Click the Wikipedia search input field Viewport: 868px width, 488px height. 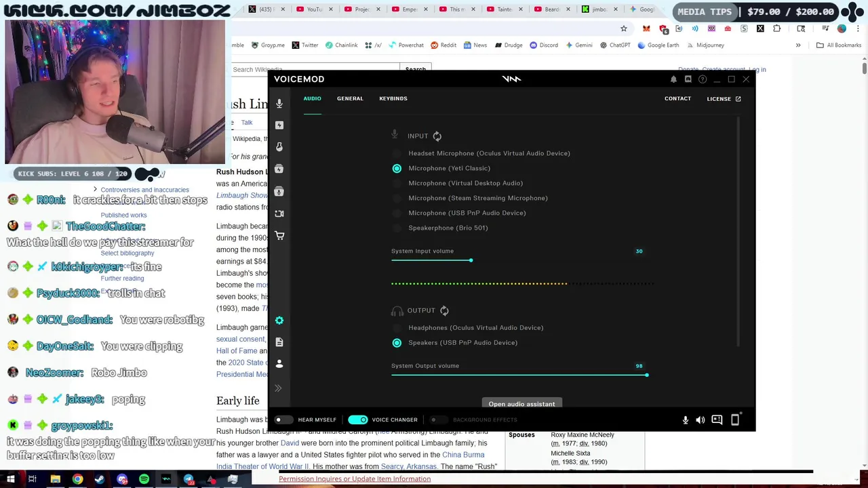(x=315, y=69)
